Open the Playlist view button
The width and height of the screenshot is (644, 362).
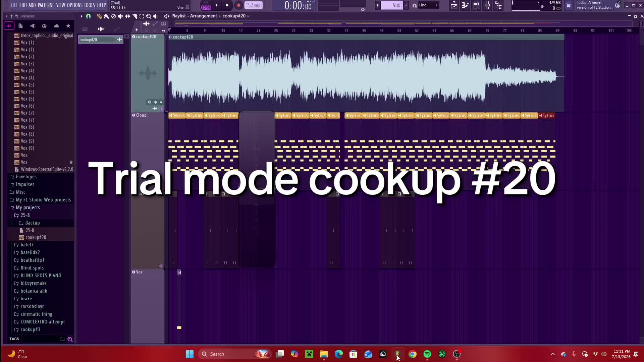point(454,5)
